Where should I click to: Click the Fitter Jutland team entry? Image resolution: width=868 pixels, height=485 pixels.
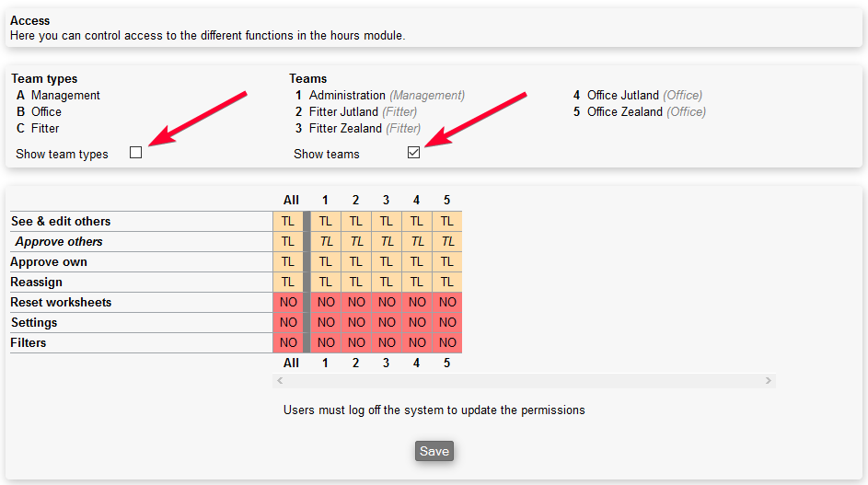(x=343, y=111)
